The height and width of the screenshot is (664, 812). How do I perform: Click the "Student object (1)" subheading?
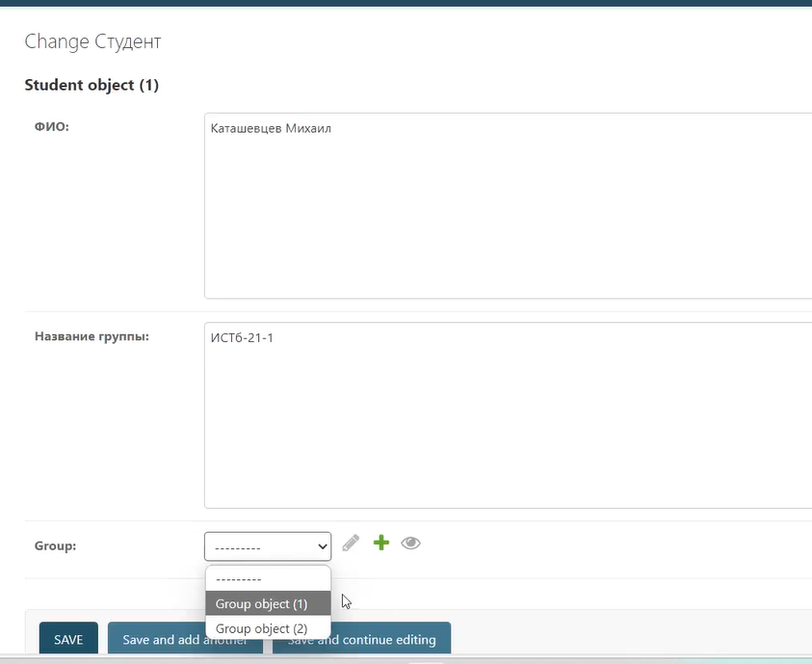pyautogui.click(x=92, y=85)
